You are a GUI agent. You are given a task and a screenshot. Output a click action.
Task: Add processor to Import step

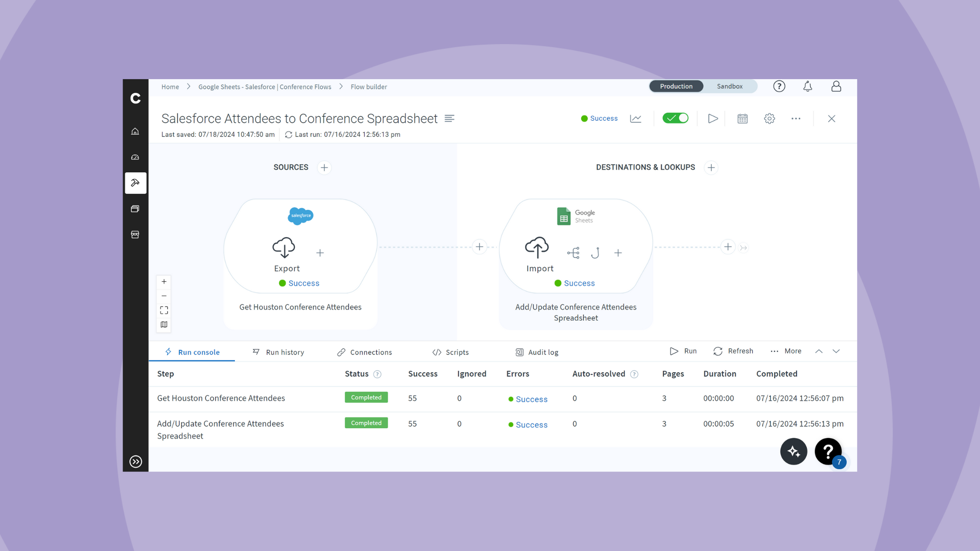(618, 253)
